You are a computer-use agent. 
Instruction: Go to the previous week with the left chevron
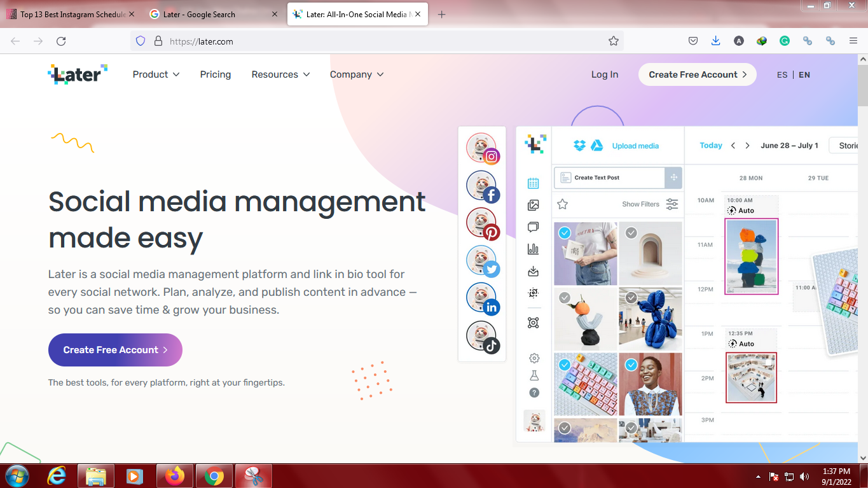pos(733,146)
